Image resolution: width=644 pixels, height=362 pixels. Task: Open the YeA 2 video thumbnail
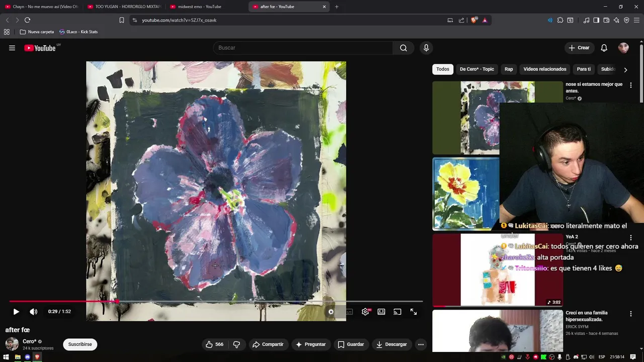tap(498, 269)
